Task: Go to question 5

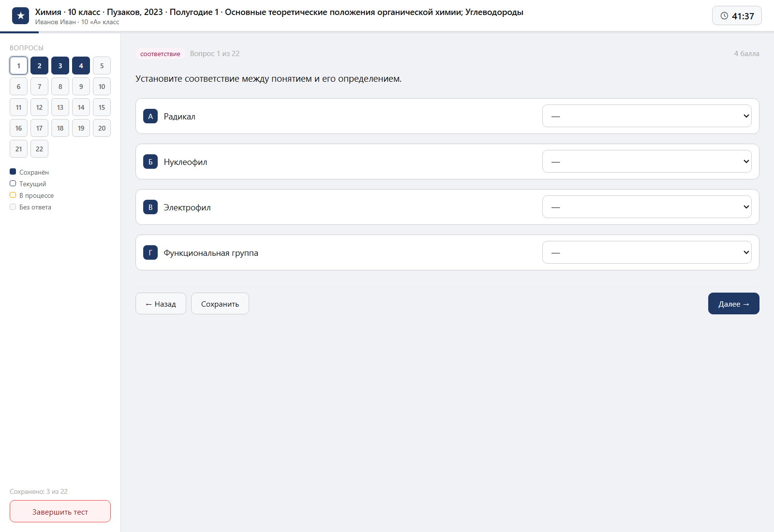Action: point(102,66)
